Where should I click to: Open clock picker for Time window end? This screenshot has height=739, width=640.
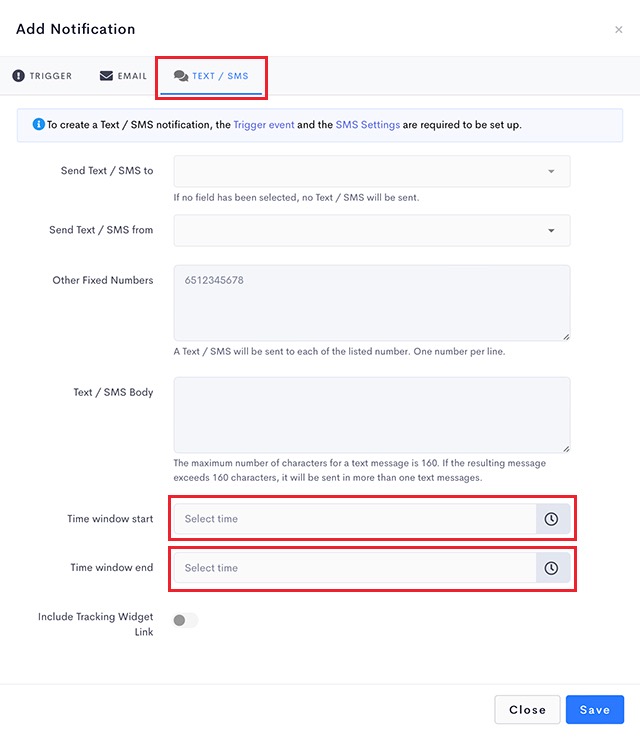pos(552,568)
